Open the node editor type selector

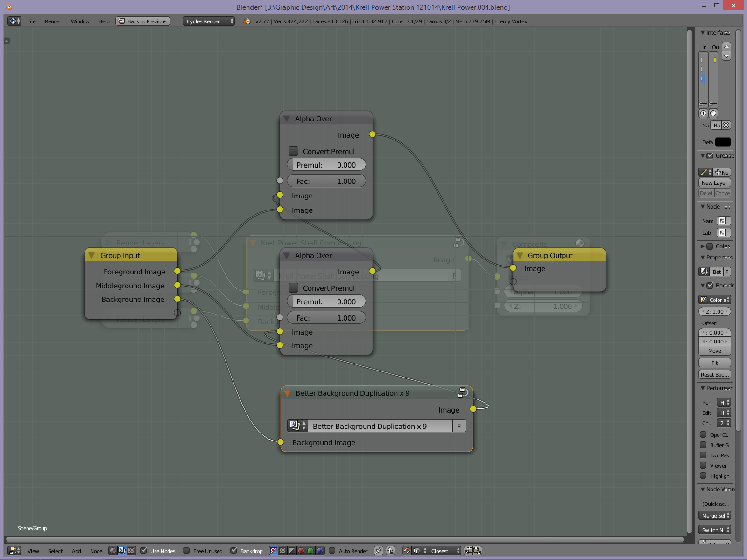coord(14,551)
